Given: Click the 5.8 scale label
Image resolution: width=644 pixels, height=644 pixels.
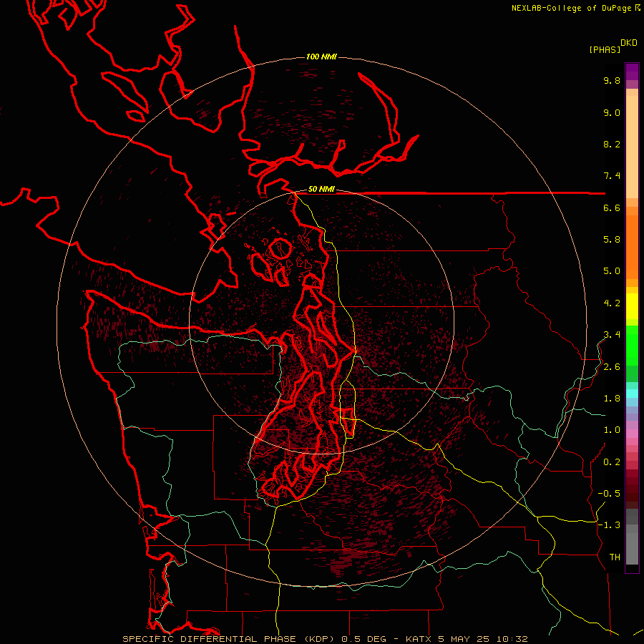Looking at the screenshot, I should (612, 240).
